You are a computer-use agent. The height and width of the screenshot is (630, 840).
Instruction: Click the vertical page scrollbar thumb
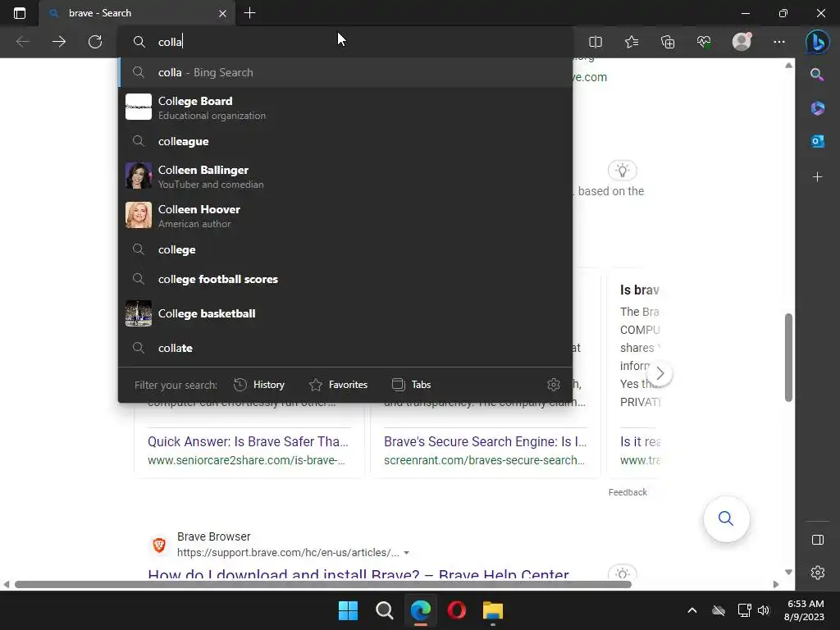[x=788, y=358]
